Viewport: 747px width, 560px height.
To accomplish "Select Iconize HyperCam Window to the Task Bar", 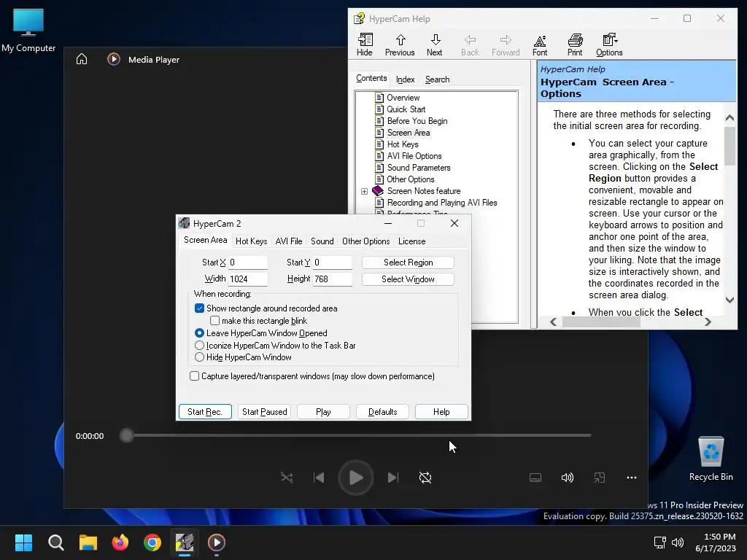I will pos(200,345).
